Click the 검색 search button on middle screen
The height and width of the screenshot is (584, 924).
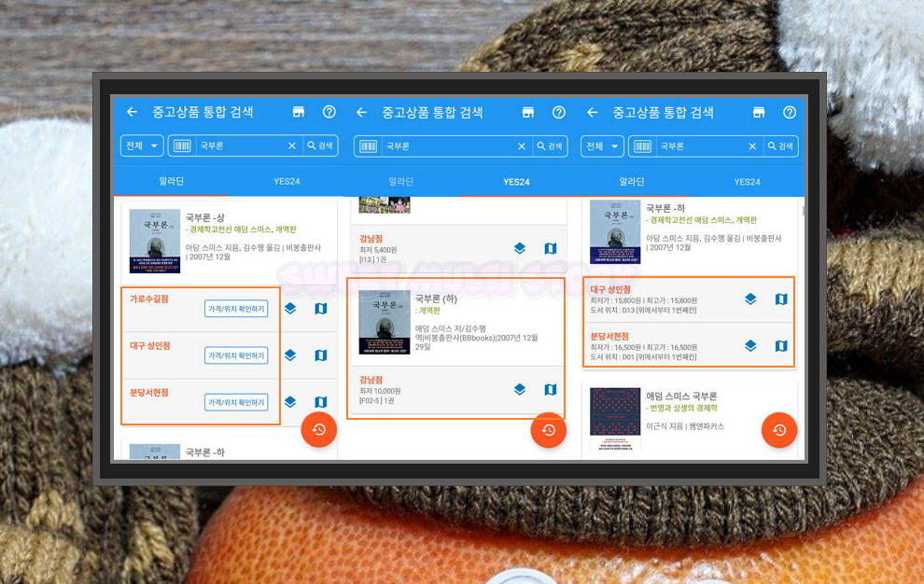(549, 146)
